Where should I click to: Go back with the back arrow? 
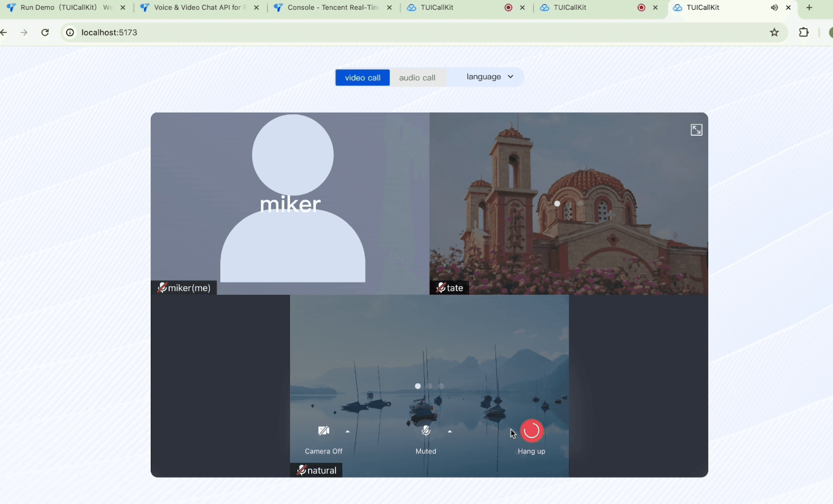(x=4, y=32)
